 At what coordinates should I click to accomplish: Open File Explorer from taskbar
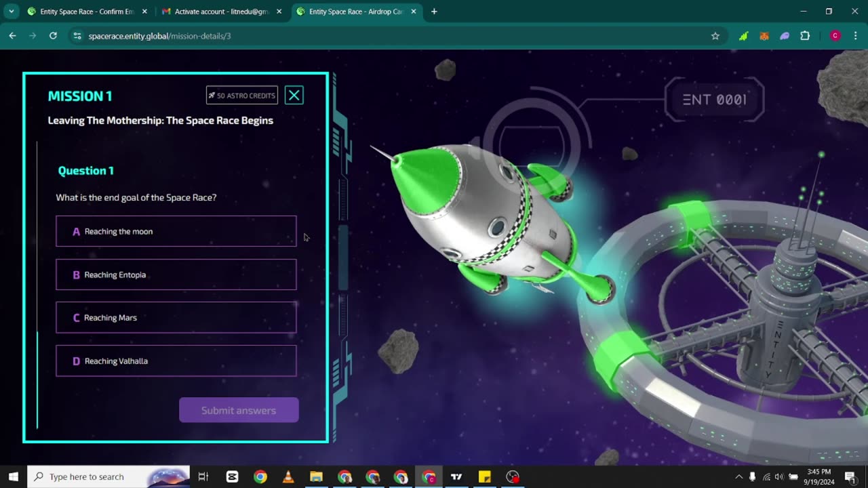point(316,476)
